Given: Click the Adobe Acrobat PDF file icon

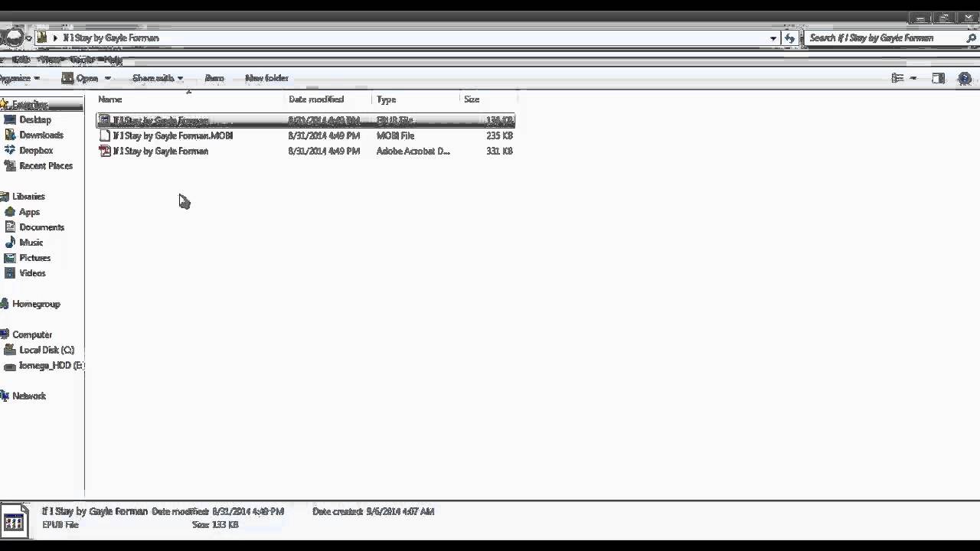Looking at the screenshot, I should coord(105,151).
